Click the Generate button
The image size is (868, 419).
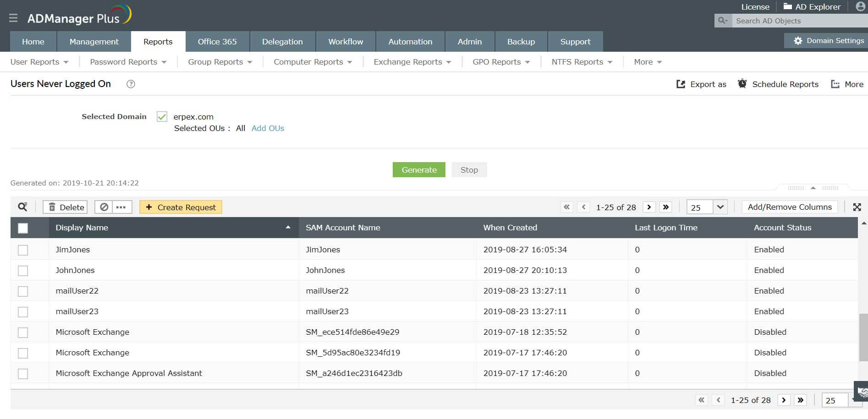pyautogui.click(x=419, y=169)
